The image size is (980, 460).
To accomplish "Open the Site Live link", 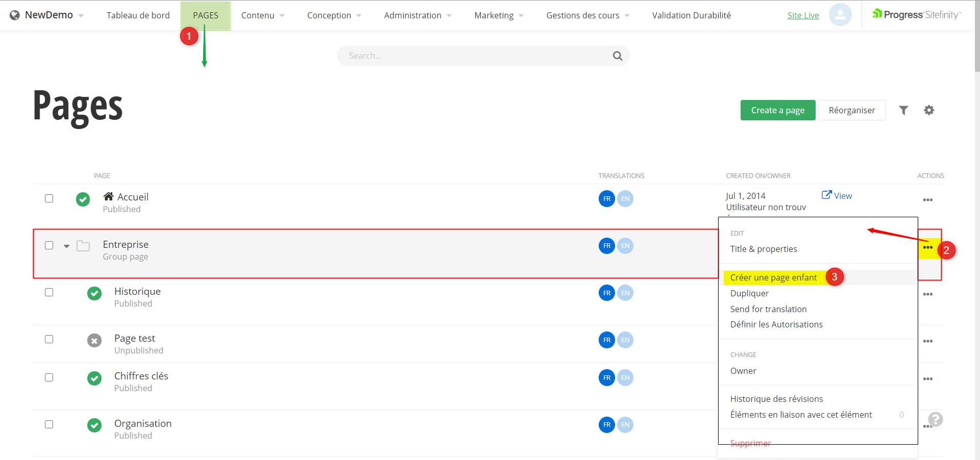I will pos(803,15).
